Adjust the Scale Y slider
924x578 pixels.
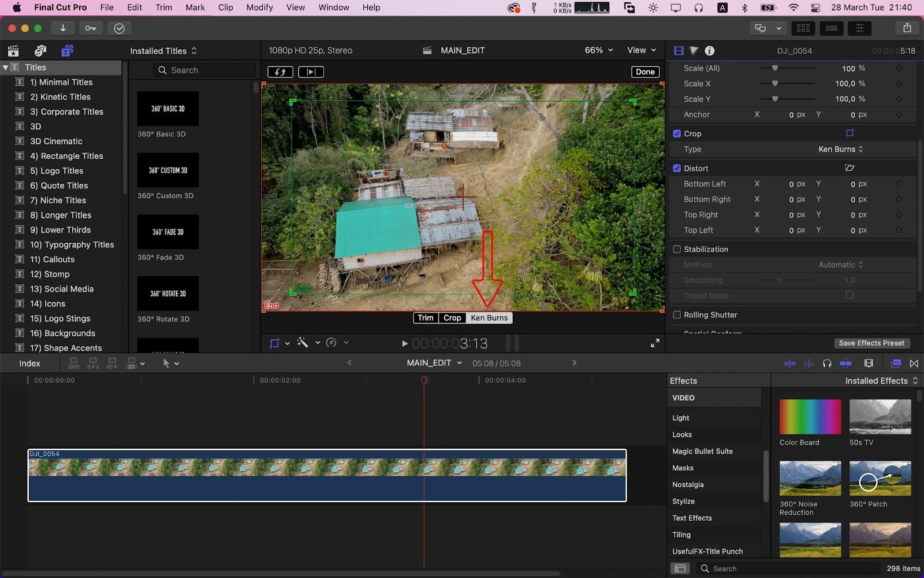click(775, 99)
